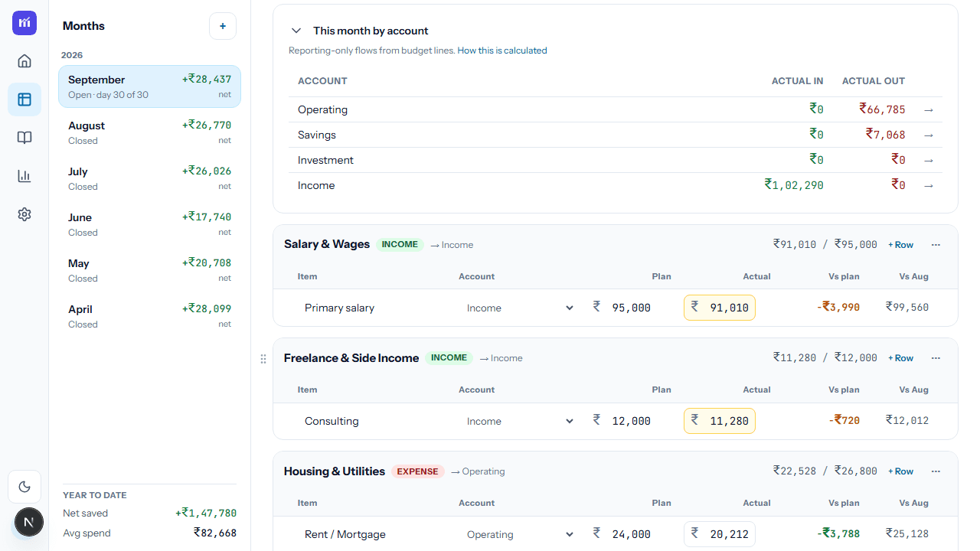Select the September month
Viewport: 980px width, 551px height.
point(150,86)
